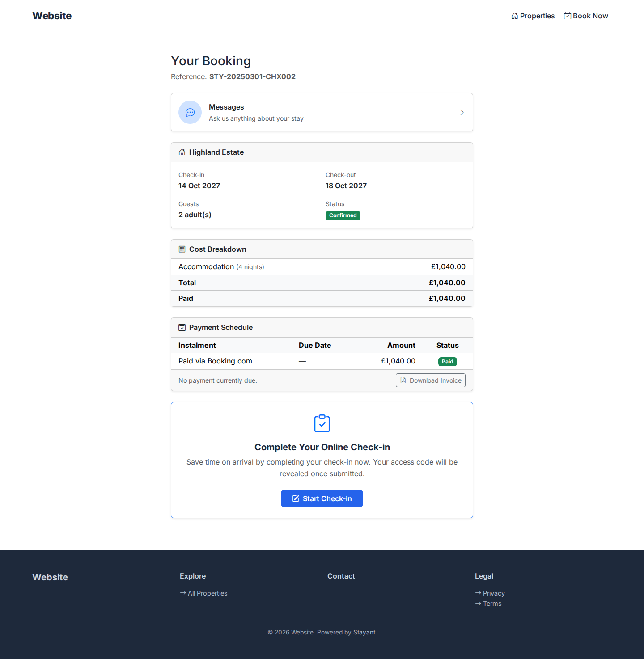This screenshot has height=659, width=644.
Task: Click the Total amount £1,040.00
Action: [447, 283]
